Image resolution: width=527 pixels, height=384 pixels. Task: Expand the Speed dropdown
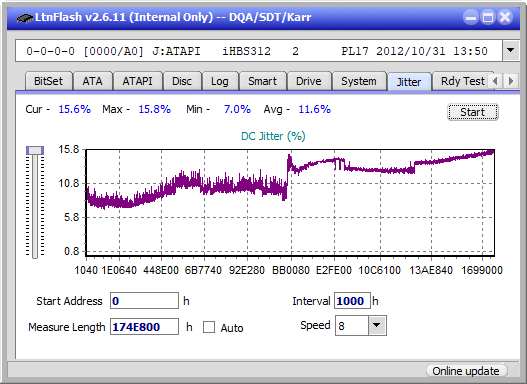click(x=377, y=325)
